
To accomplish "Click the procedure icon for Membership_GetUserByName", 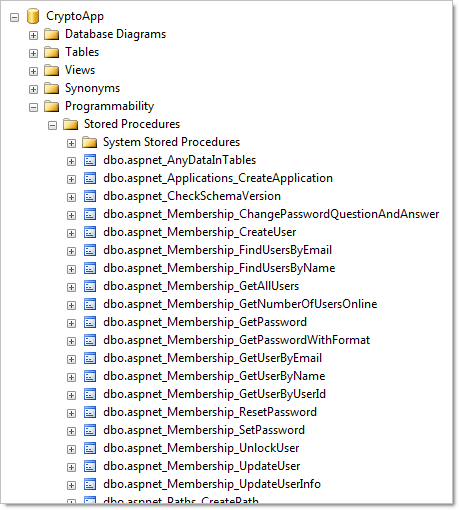I will (90, 376).
